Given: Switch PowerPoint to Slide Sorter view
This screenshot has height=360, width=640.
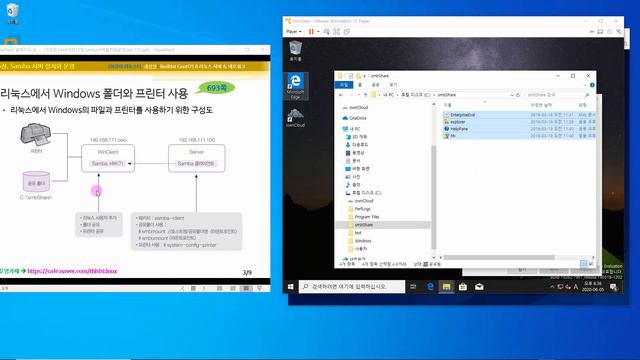Looking at the screenshot, I should click(233, 288).
